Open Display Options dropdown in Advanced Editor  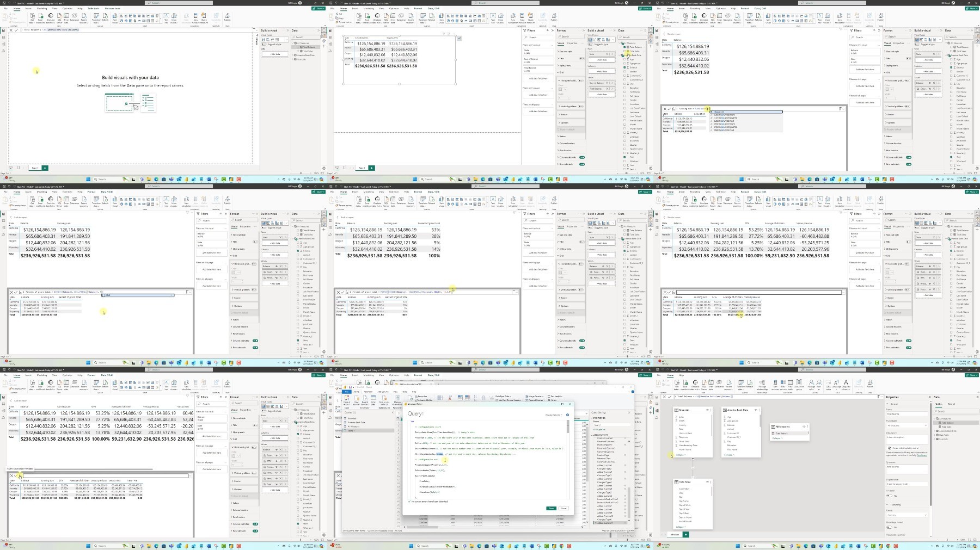tap(554, 415)
